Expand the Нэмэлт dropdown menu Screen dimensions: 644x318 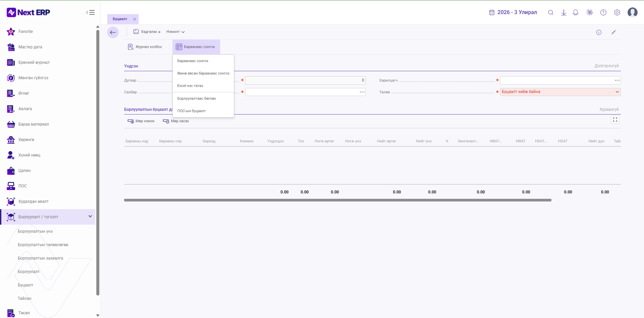pos(176,32)
